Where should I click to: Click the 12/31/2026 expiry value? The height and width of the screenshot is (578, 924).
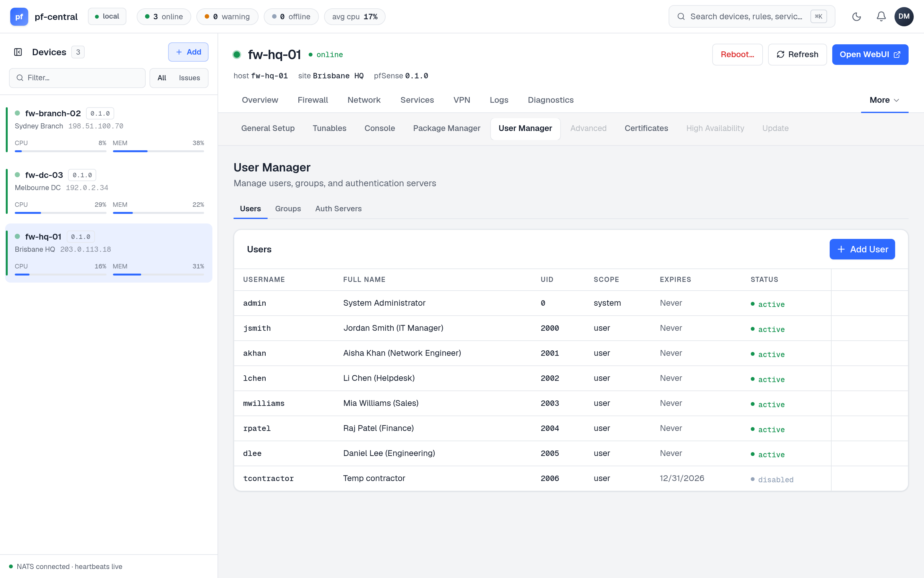click(x=682, y=478)
